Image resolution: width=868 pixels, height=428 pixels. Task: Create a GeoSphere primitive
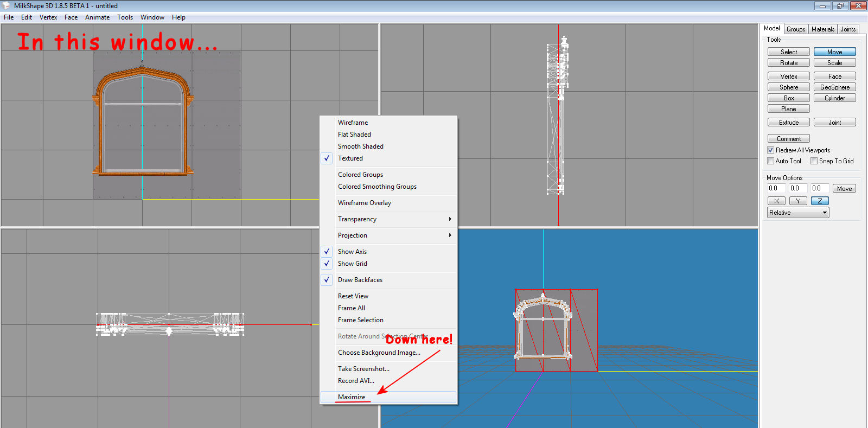click(x=835, y=87)
